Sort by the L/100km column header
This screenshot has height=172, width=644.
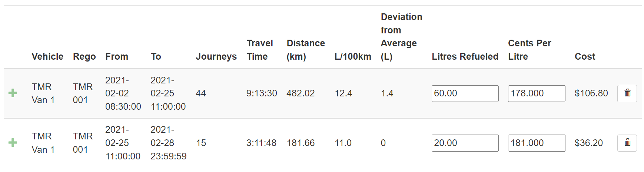point(353,56)
